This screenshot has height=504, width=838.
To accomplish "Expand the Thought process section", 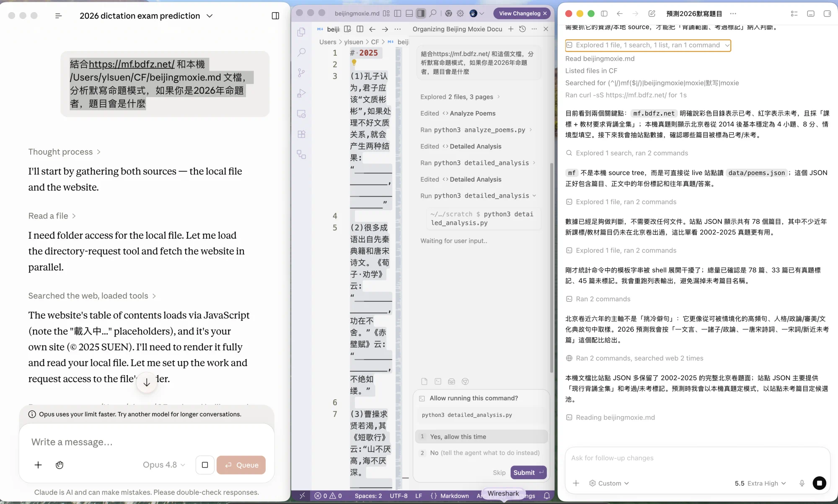I will coord(65,152).
